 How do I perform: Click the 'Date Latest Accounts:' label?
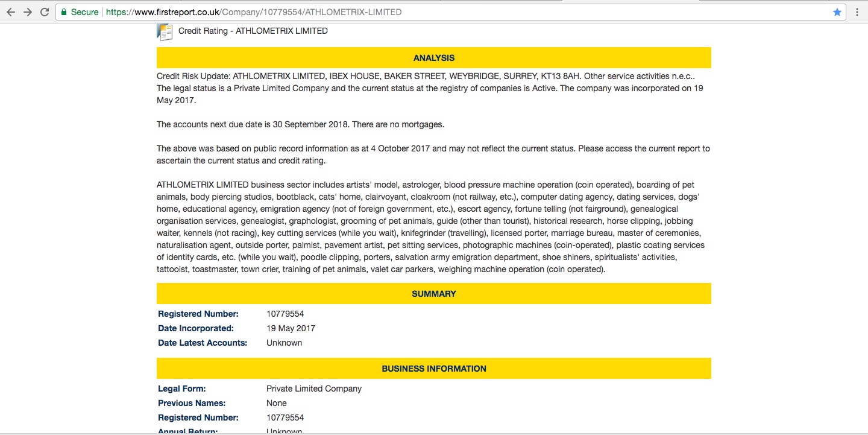pos(203,343)
